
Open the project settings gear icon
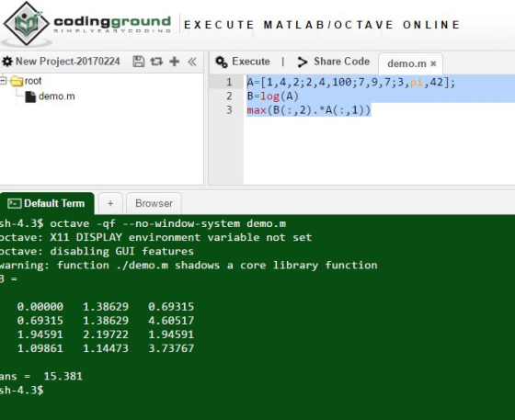coord(7,62)
